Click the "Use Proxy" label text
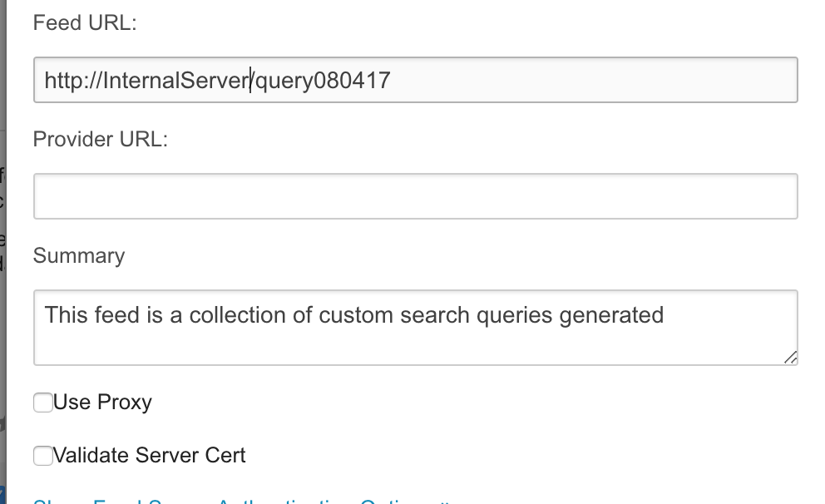 (x=102, y=403)
